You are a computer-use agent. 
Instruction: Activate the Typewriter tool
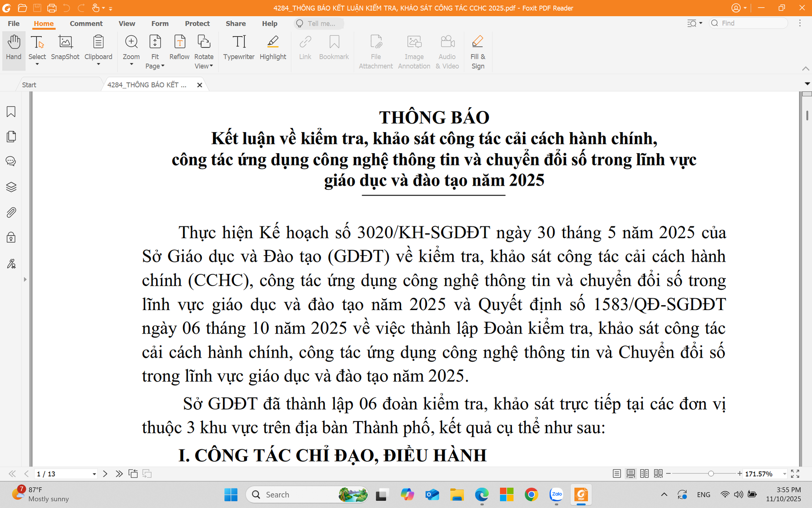click(239, 50)
